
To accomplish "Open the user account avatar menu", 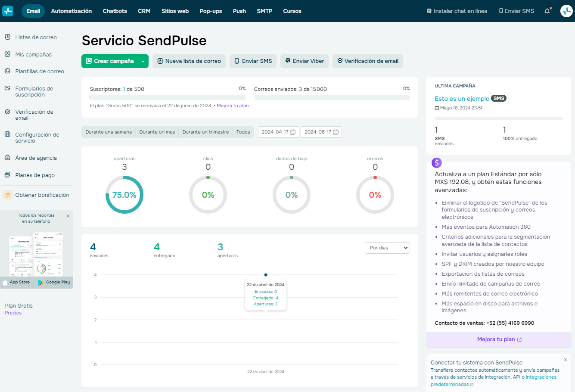I will (x=566, y=11).
